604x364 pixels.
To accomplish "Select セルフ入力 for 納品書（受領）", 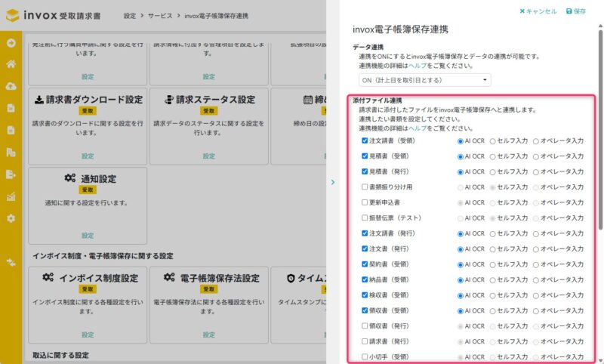I will coord(493,280).
